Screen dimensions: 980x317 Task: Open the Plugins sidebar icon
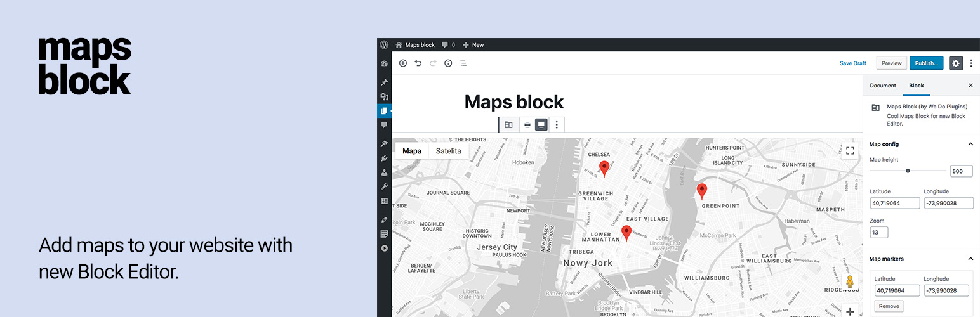coord(384,158)
